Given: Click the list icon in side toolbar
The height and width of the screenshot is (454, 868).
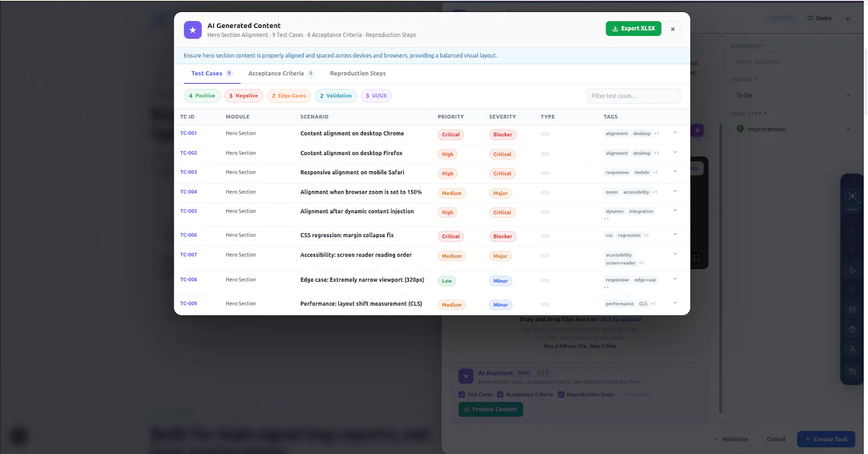Looking at the screenshot, I should [852, 310].
